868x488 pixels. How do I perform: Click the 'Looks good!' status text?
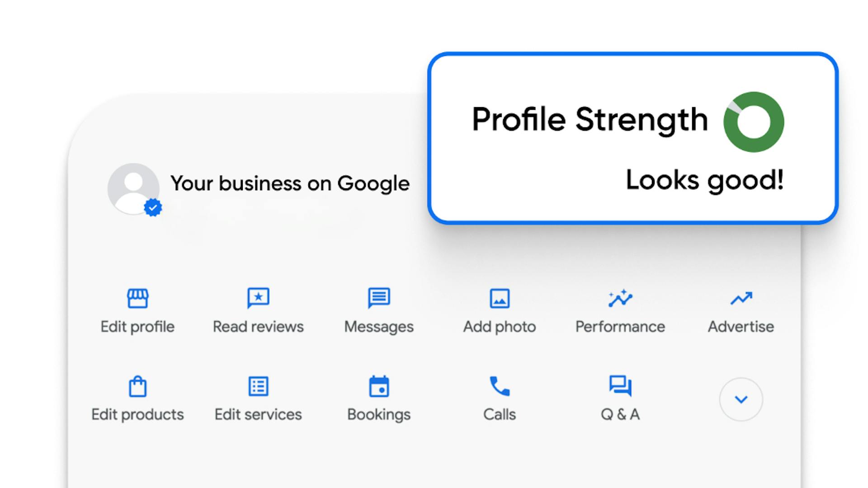[704, 181]
